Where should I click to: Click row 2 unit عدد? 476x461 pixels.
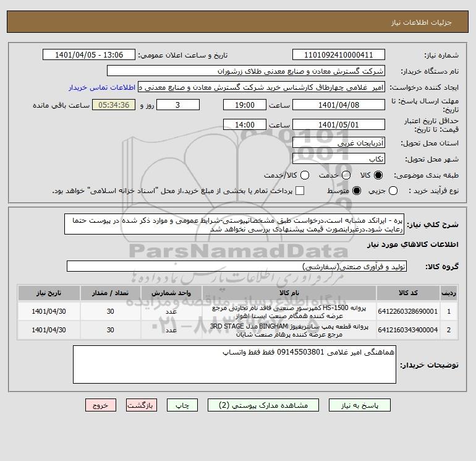(x=171, y=330)
